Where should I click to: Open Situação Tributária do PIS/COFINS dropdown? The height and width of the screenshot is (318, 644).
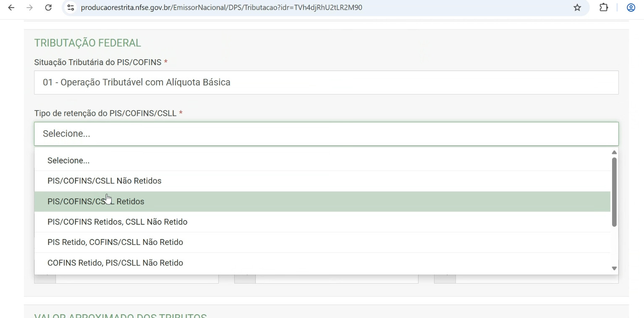click(x=326, y=82)
